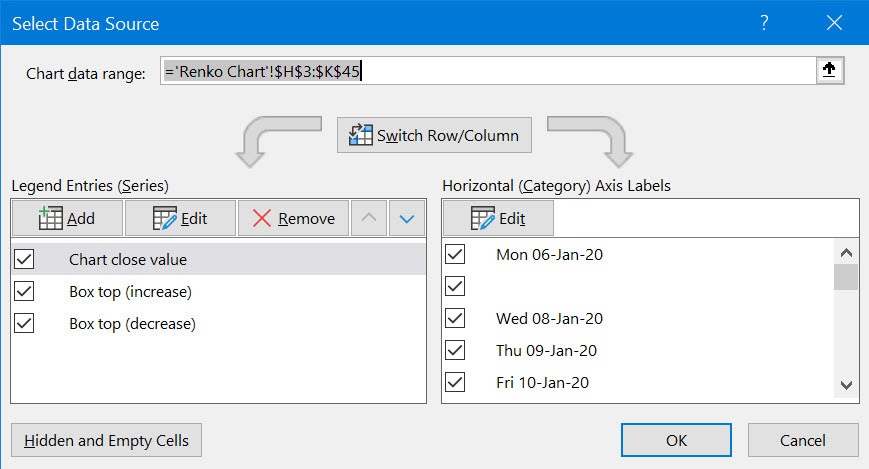Close the Select Data Source dialog

834,23
